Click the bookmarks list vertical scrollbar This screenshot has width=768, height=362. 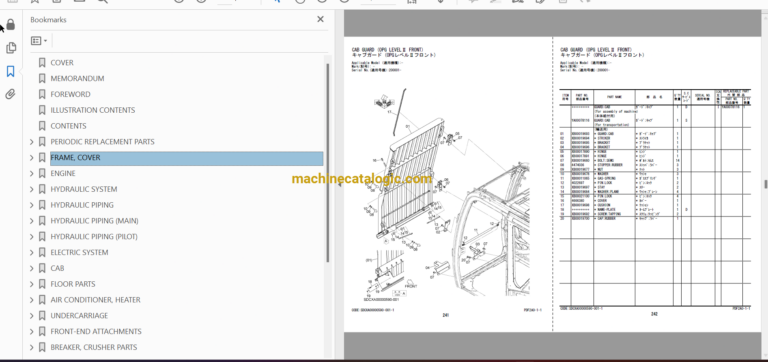pos(328,163)
